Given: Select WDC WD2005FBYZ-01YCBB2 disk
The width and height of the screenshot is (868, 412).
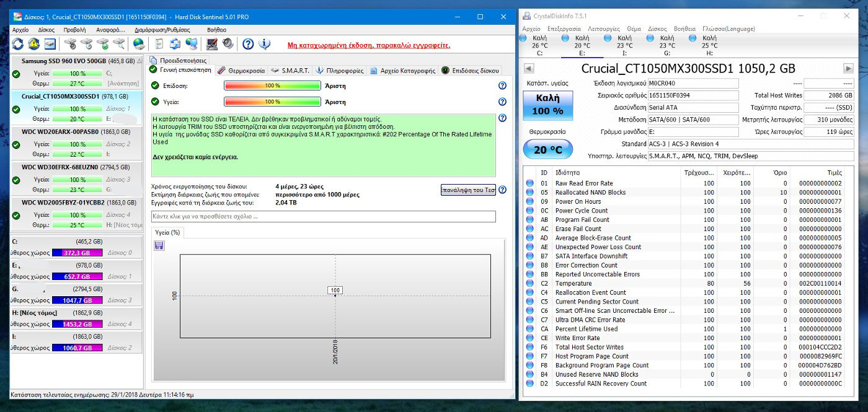Looking at the screenshot, I should click(x=77, y=213).
